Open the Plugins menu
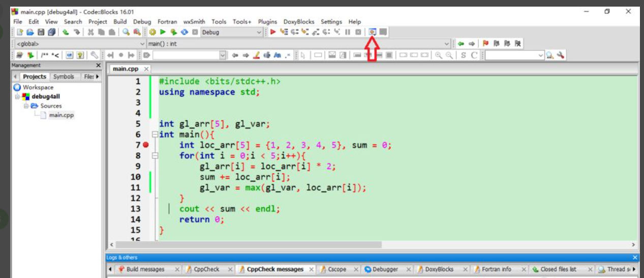644x278 pixels. click(x=267, y=21)
